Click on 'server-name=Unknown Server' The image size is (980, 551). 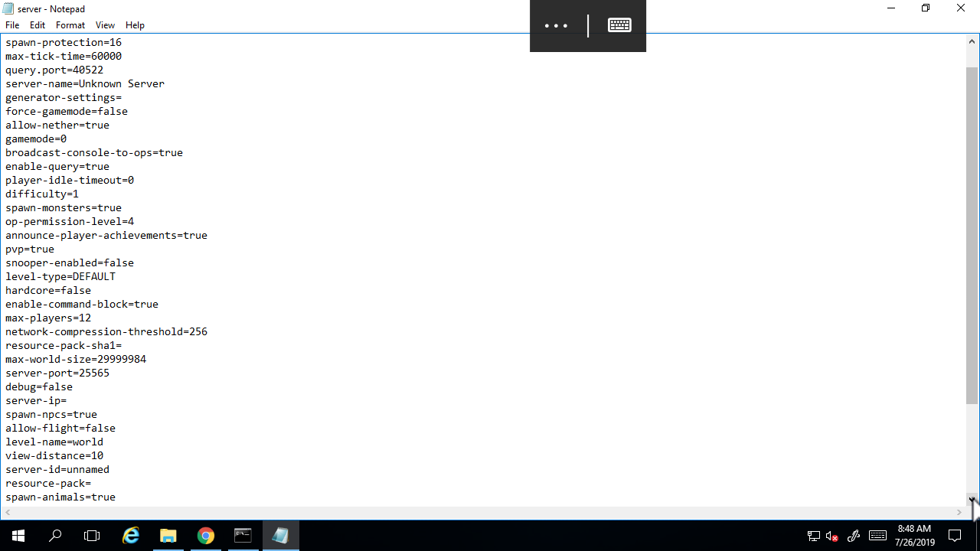85,83
